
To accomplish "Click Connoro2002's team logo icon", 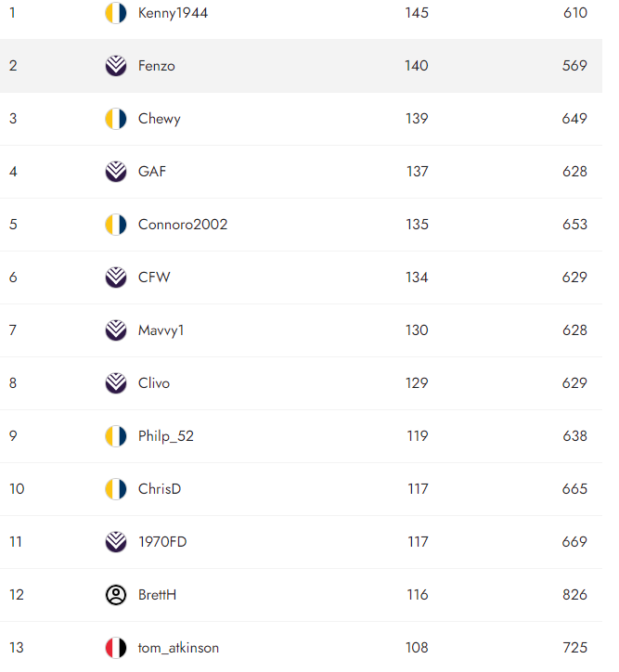I will (x=115, y=225).
